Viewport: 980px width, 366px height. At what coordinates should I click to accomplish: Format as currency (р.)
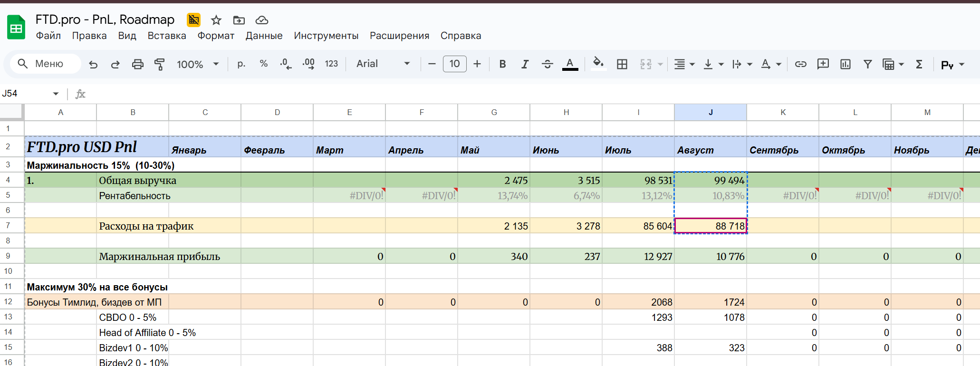click(x=241, y=64)
